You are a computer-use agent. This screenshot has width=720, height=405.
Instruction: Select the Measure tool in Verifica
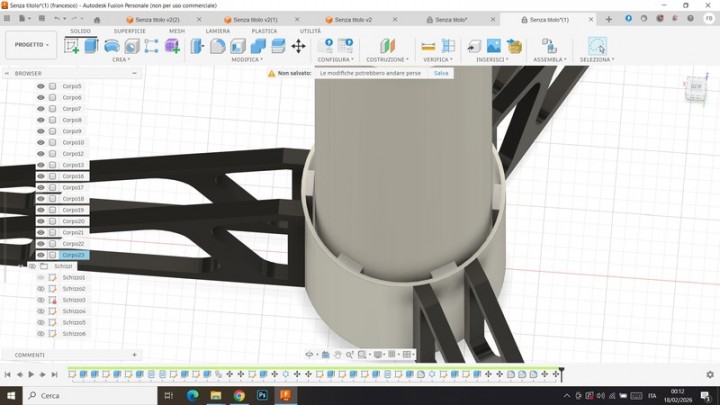(x=428, y=46)
